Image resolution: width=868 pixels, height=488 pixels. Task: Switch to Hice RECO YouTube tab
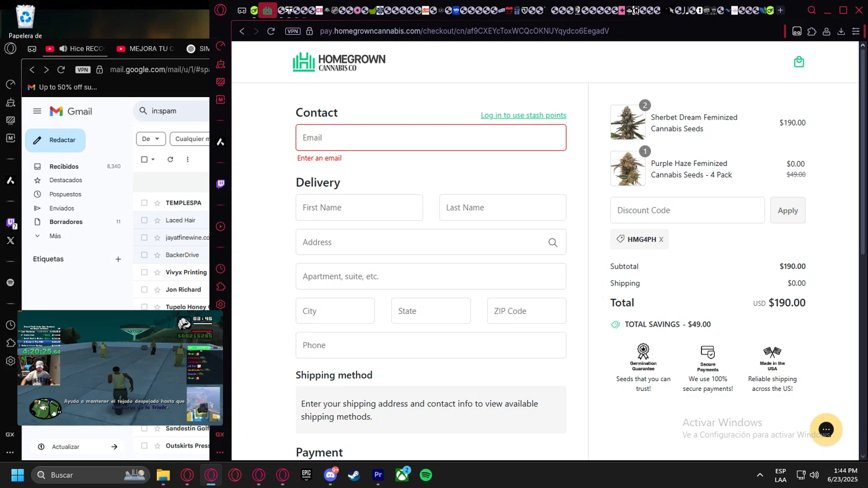tap(75, 49)
